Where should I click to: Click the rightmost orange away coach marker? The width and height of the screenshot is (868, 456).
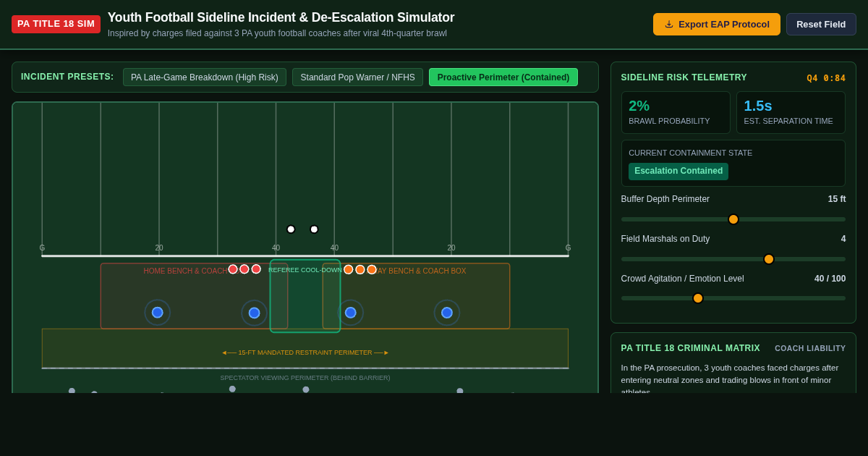click(x=372, y=269)
